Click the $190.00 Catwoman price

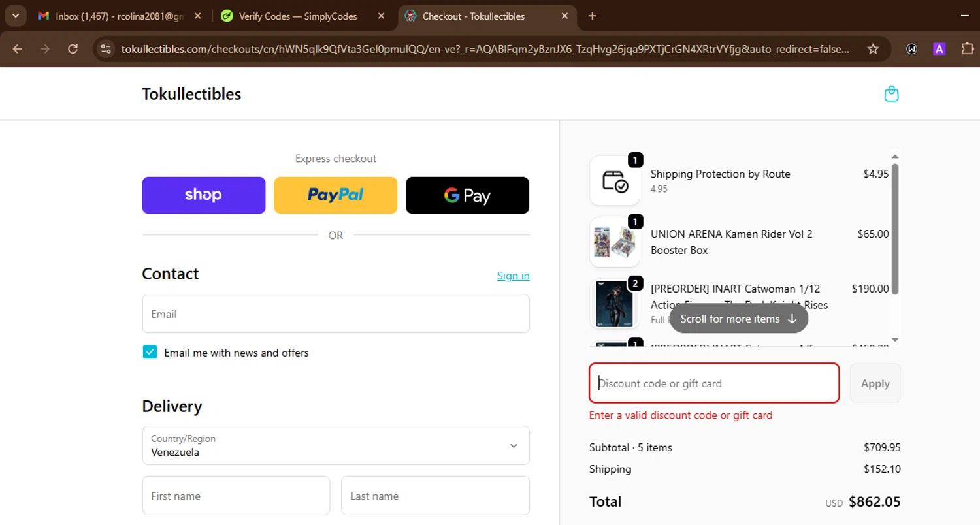point(870,289)
